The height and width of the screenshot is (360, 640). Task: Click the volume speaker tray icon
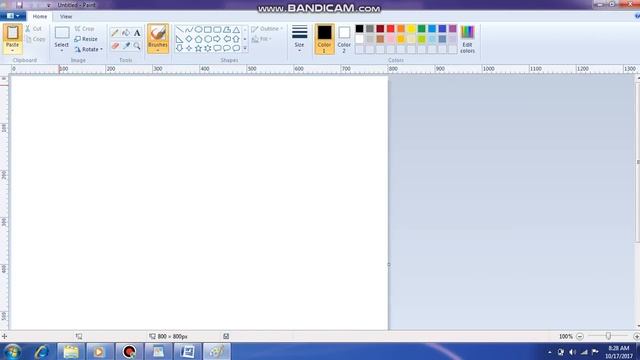coord(572,352)
